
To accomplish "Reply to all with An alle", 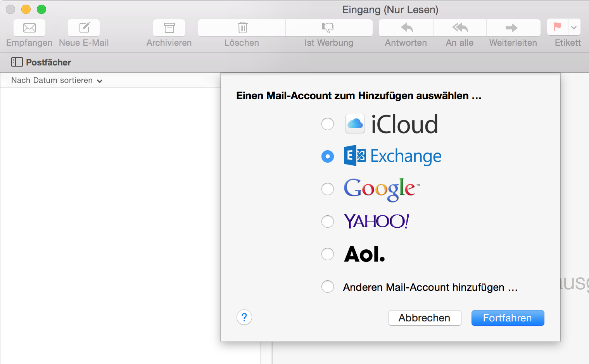I will pos(459,28).
